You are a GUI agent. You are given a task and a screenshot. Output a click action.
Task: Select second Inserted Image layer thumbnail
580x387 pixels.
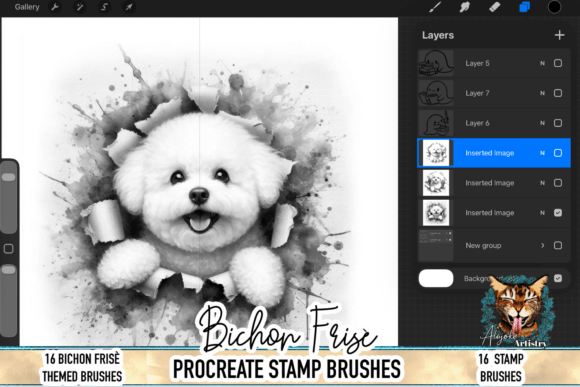[x=436, y=183]
